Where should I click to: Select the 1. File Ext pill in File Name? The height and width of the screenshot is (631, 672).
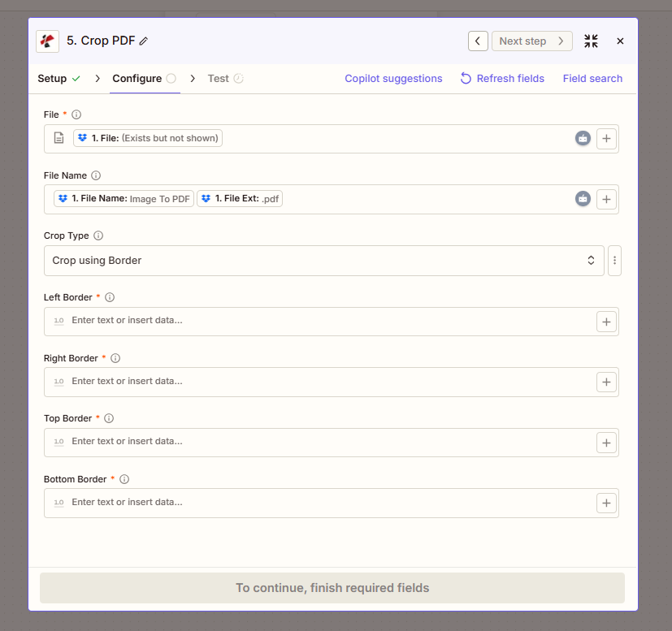[240, 199]
